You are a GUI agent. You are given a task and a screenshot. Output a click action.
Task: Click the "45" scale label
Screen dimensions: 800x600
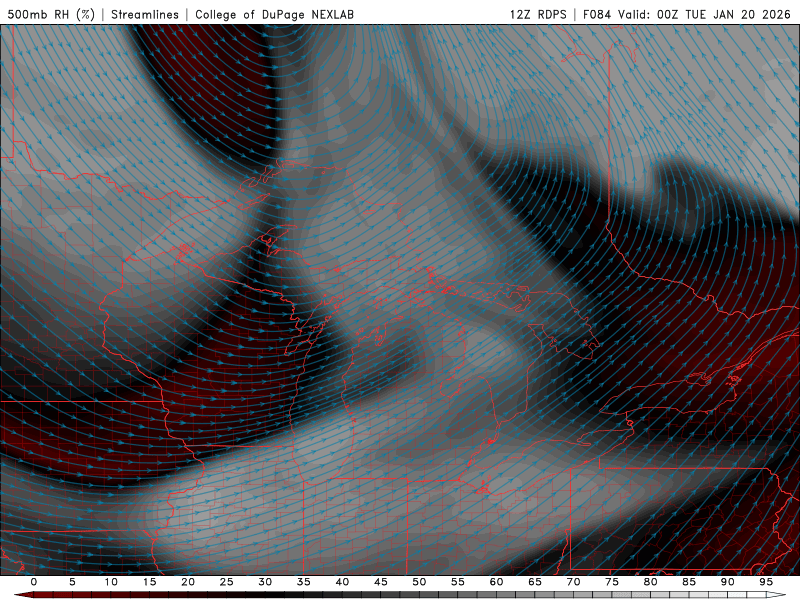(381, 582)
